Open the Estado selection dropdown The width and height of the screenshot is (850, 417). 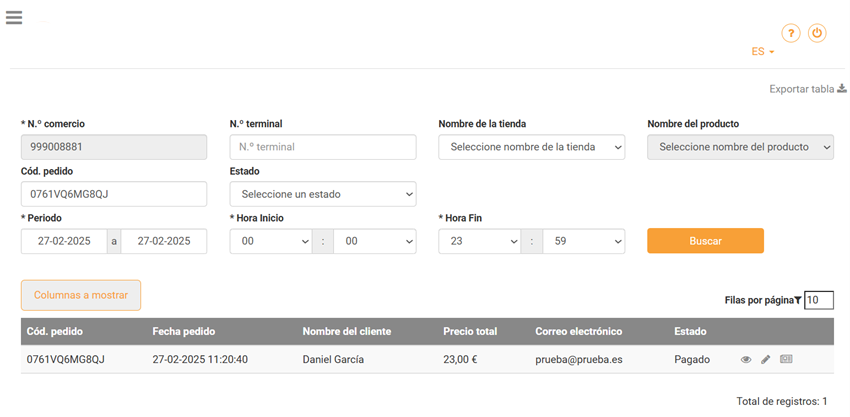click(322, 194)
